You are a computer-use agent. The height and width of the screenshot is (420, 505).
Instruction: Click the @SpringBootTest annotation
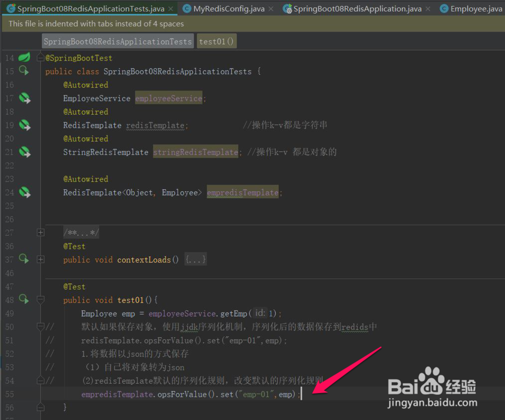point(79,58)
